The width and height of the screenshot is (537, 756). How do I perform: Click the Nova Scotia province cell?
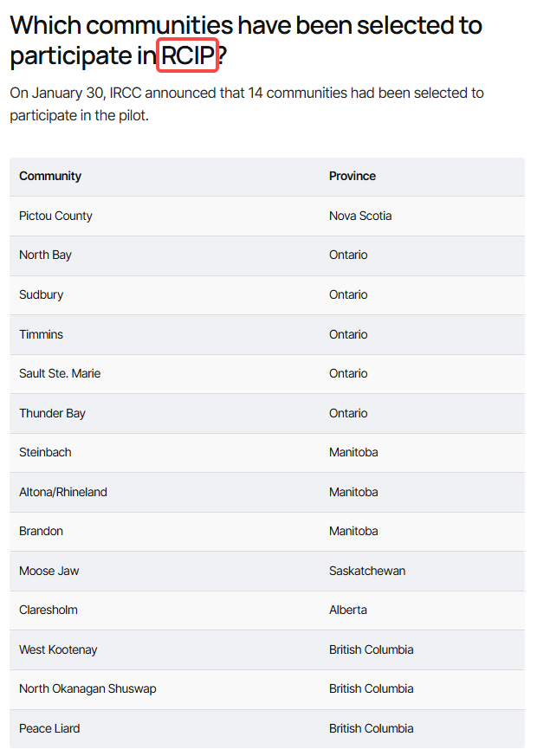(x=360, y=216)
